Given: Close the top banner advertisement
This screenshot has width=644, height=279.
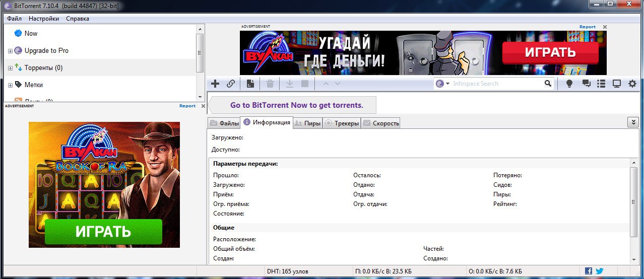Looking at the screenshot, I should (x=605, y=27).
